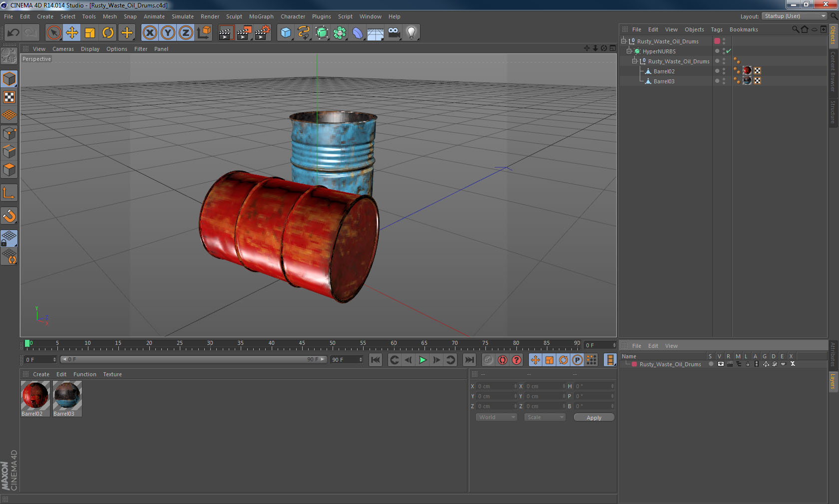This screenshot has width=839, height=504.
Task: Click Barrel02 red material tag
Action: point(747,71)
